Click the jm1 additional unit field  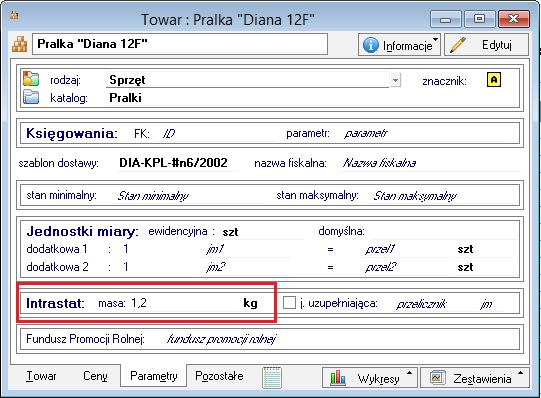point(247,249)
